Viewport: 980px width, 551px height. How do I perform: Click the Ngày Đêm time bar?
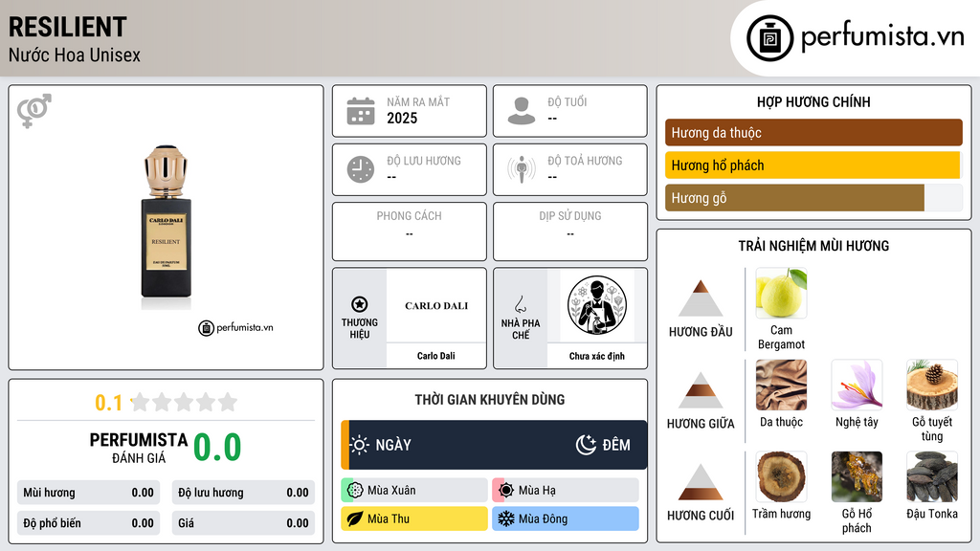[x=494, y=445]
